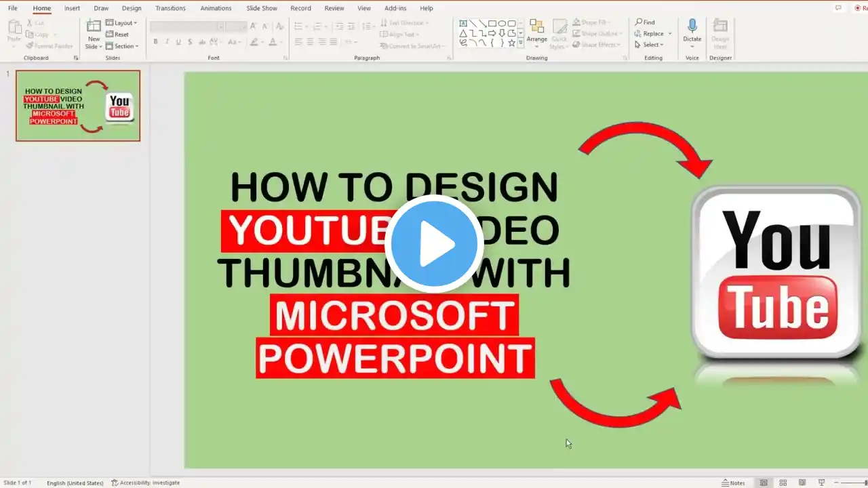Open the Font group dialog launcher

click(286, 58)
